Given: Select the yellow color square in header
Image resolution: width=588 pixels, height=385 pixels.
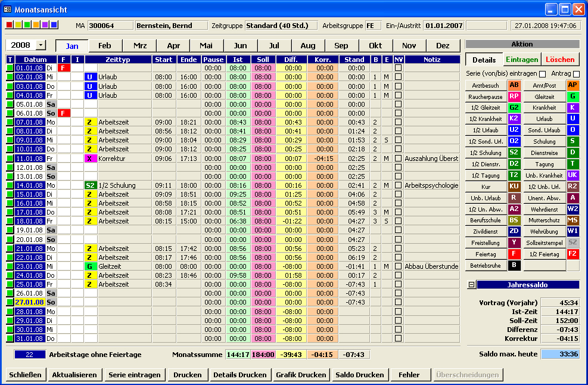Looking at the screenshot, I should (x=18, y=25).
